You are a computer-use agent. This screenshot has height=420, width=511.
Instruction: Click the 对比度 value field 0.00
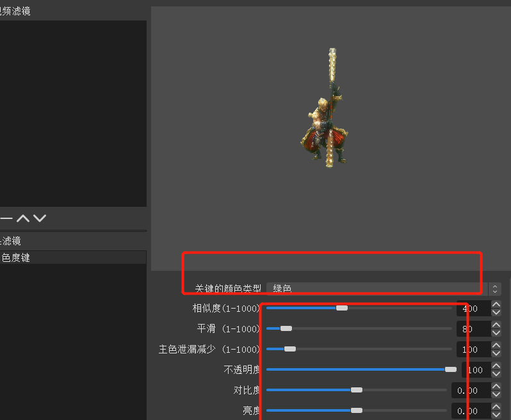click(x=471, y=391)
